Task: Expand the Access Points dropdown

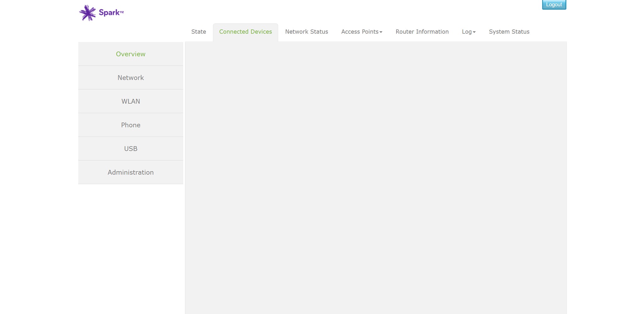Action: (x=362, y=32)
